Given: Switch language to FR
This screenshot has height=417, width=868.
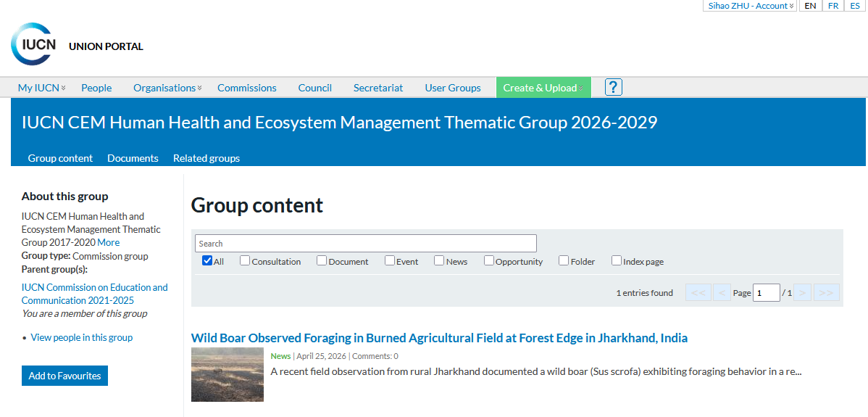Looking at the screenshot, I should pyautogui.click(x=833, y=6).
